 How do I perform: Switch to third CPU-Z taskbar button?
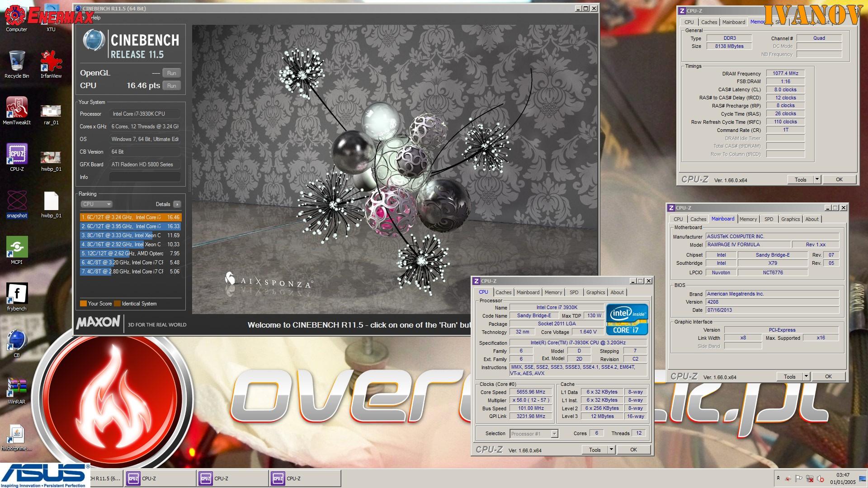point(305,479)
